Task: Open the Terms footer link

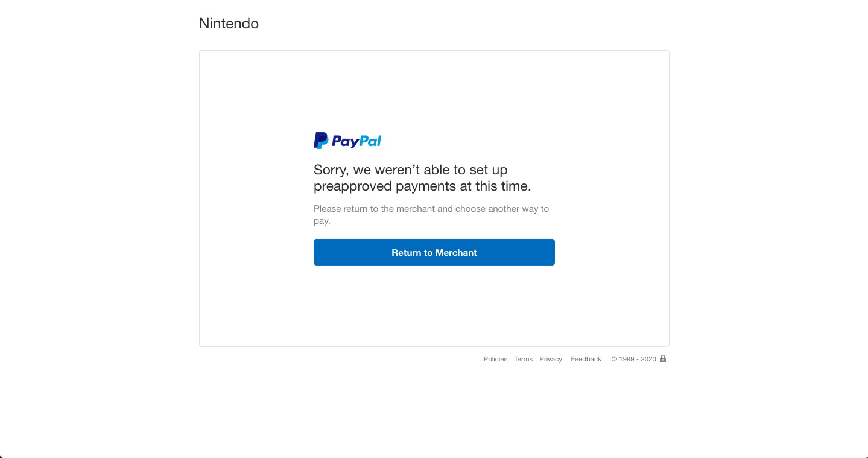Action: click(523, 359)
